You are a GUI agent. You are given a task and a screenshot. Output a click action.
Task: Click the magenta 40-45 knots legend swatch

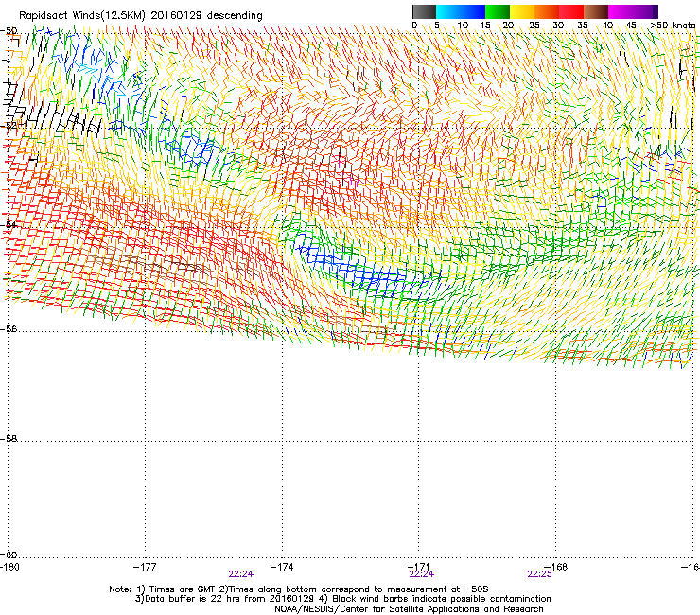click(621, 11)
